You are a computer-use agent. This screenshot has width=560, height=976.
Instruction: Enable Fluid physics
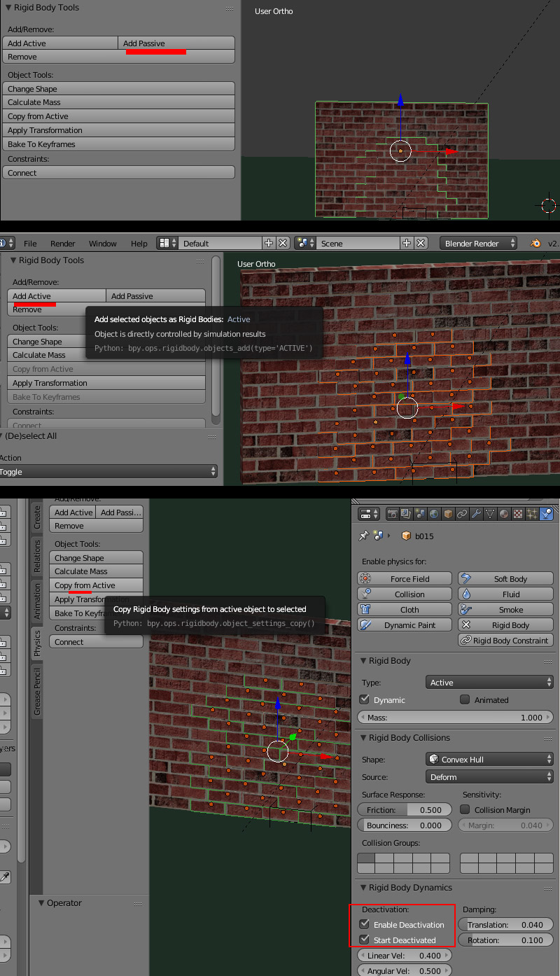pyautogui.click(x=505, y=594)
